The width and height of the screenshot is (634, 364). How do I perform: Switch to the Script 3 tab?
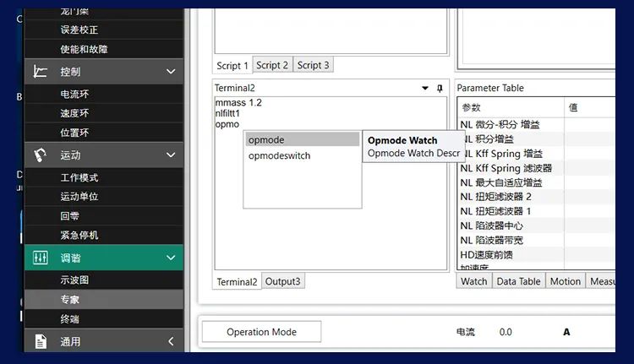(x=313, y=65)
